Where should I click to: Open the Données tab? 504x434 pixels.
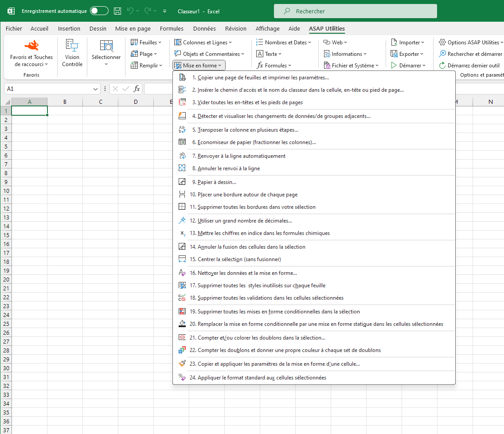click(204, 29)
